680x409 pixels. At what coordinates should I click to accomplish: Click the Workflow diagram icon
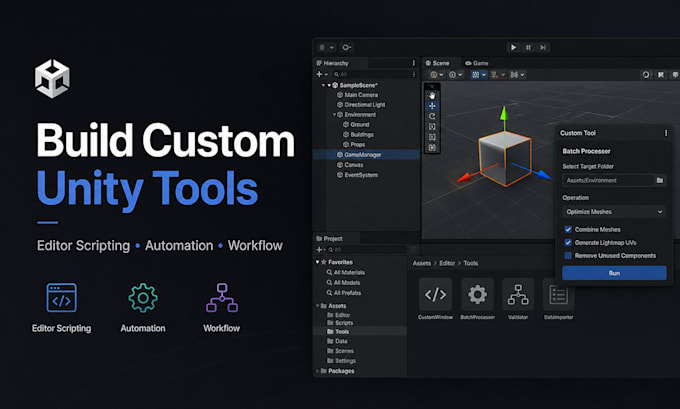click(x=222, y=298)
